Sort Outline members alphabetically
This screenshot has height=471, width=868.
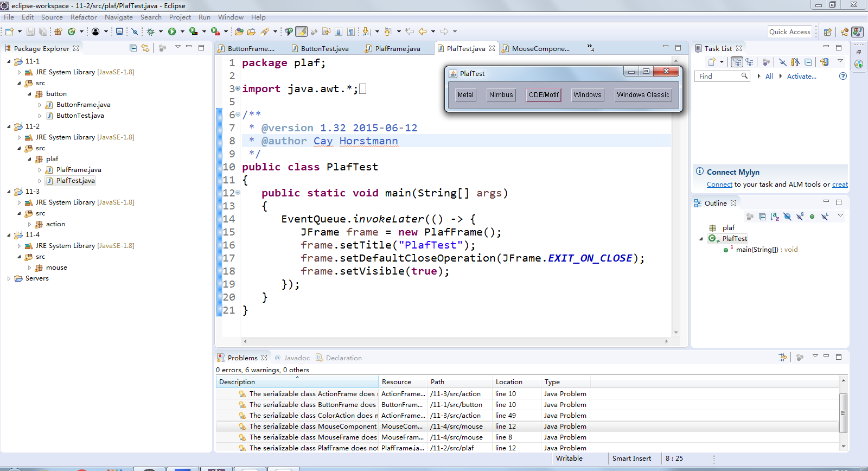pos(775,217)
